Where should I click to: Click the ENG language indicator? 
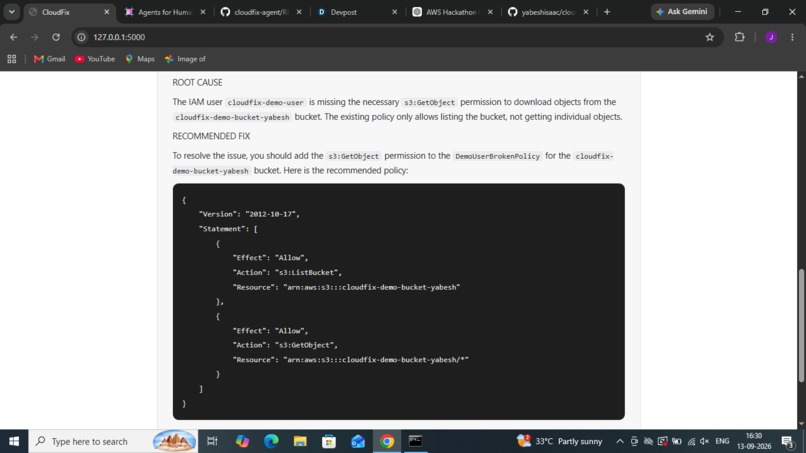[x=722, y=441]
